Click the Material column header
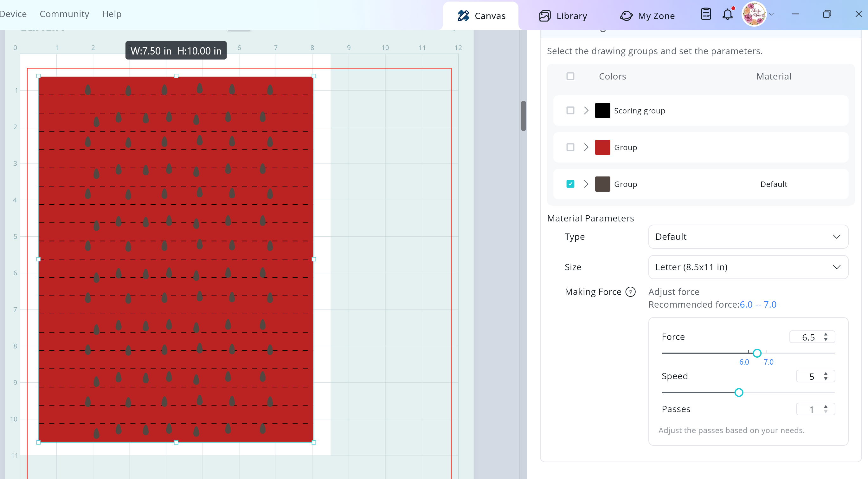868x479 pixels. pos(774,76)
